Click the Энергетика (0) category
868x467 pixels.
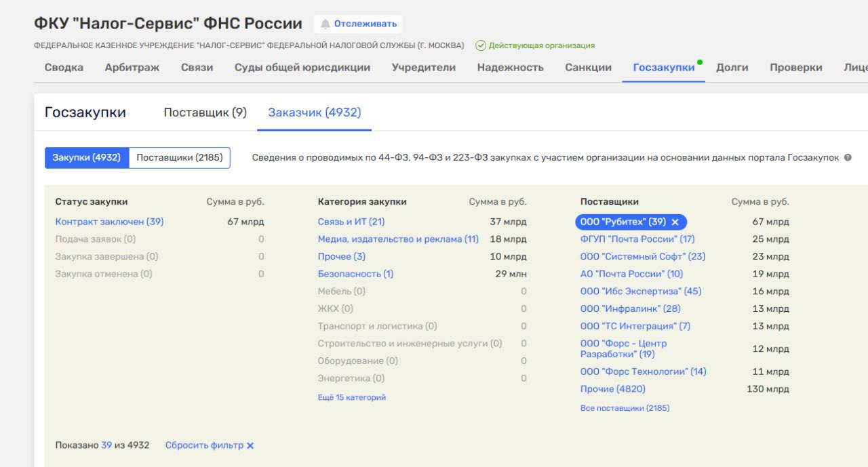351,378
